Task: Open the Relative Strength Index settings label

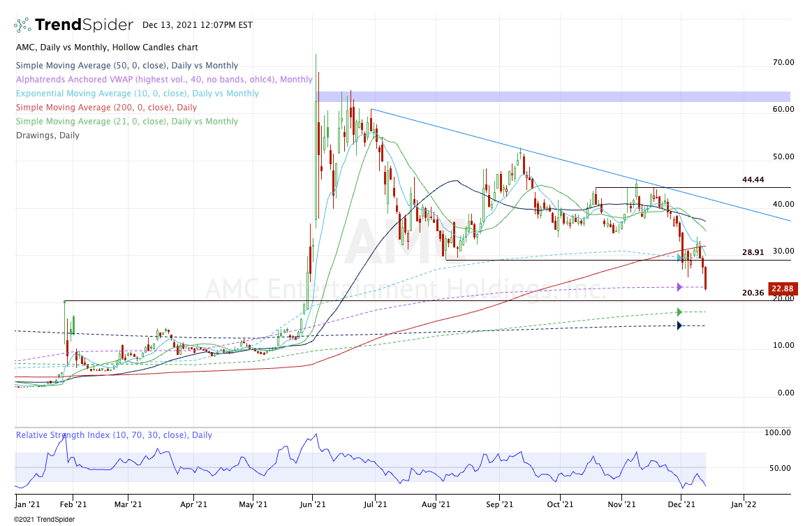Action: pyautogui.click(x=114, y=435)
